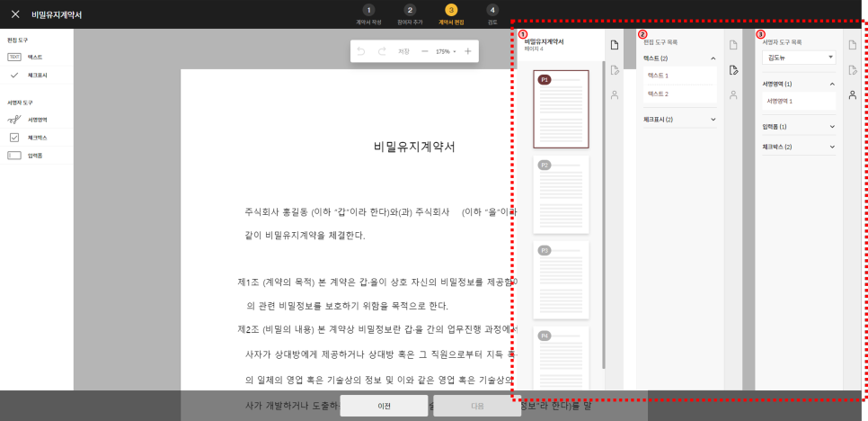The height and width of the screenshot is (421, 868).
Task: Zoom in with the plus icon
Action: point(468,51)
